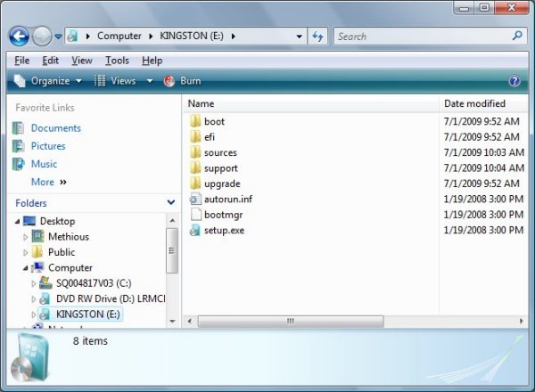This screenshot has height=392, width=535.
Task: Expand the SQ004817V03 (C:) drive node
Action: [34, 283]
